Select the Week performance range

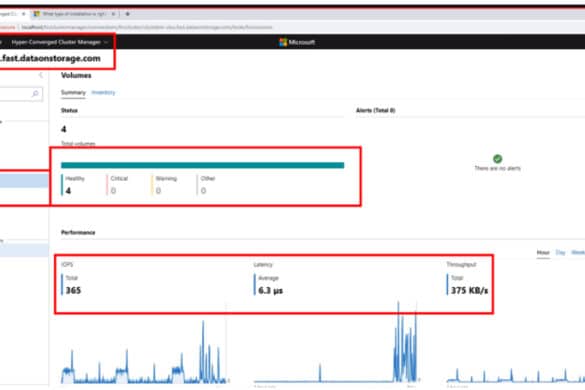click(578, 253)
